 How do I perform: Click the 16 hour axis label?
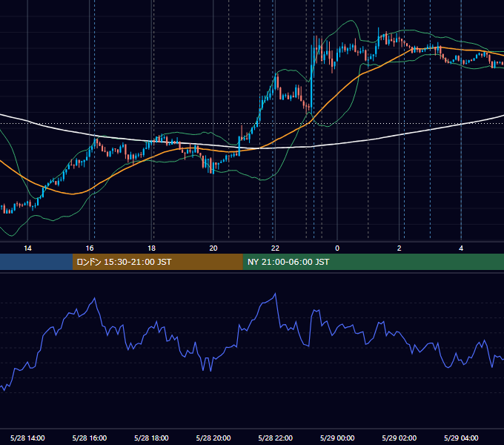[90, 248]
